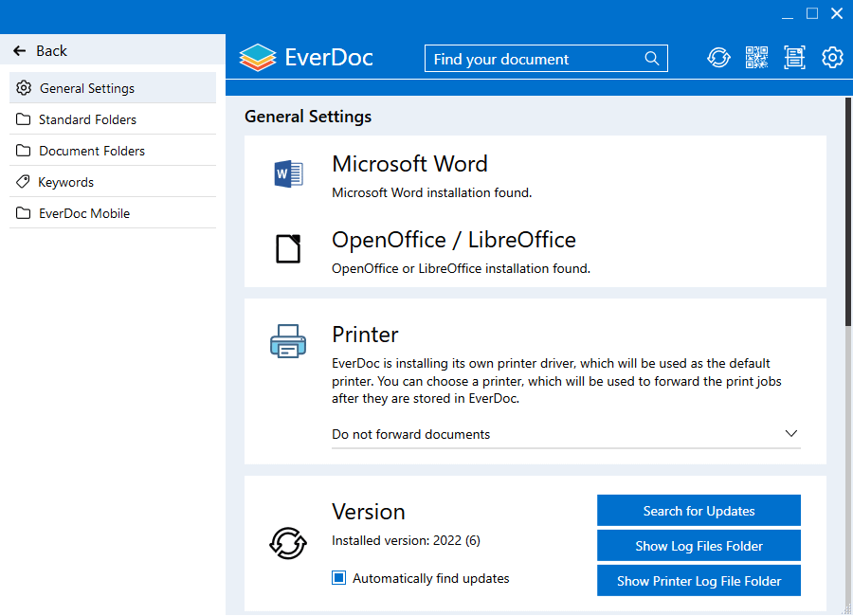Expand the printer forwarding selection chevron
This screenshot has height=616, width=853.
click(x=790, y=433)
